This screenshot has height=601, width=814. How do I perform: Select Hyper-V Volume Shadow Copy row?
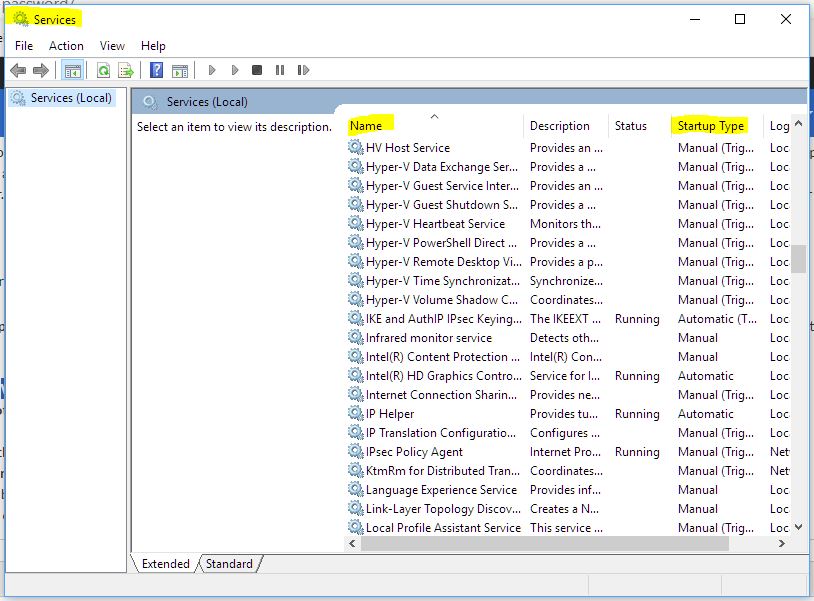568,300
